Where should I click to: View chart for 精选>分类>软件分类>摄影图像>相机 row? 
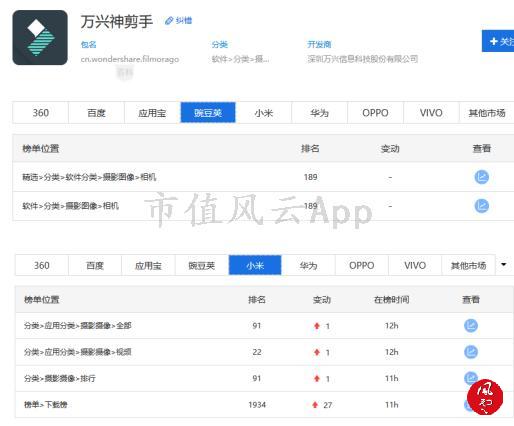(x=481, y=177)
